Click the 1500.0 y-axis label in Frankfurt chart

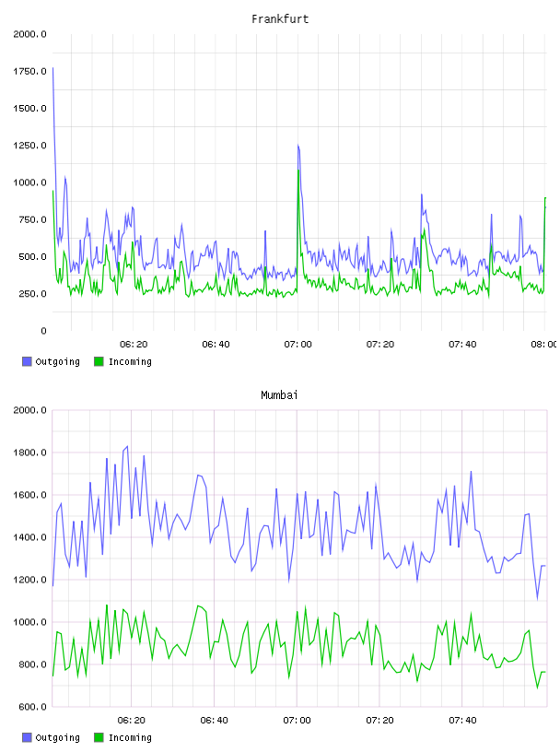[x=29, y=109]
